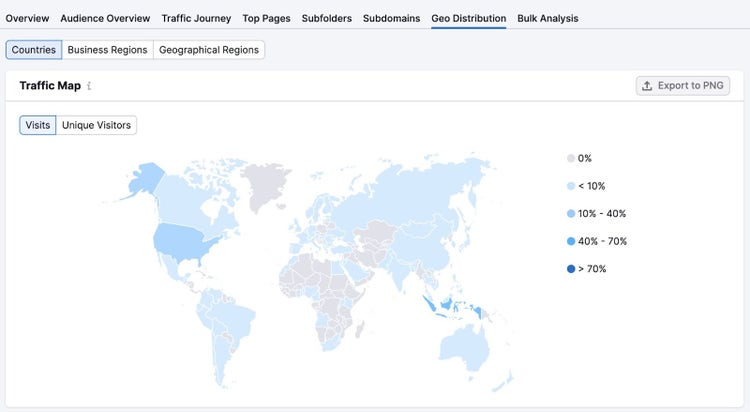Select the 40% - 70% legend dot
The height and width of the screenshot is (412, 750).
coord(571,241)
